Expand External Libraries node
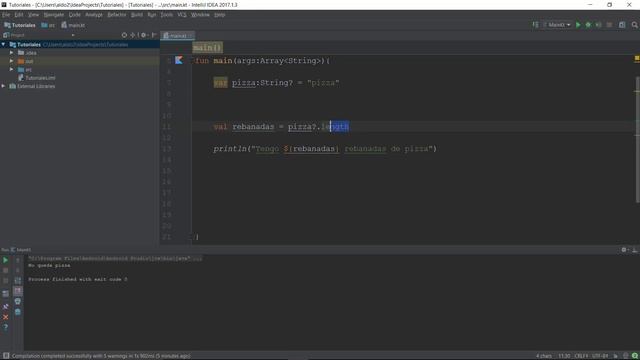This screenshot has height=360, width=640. pyautogui.click(x=4, y=86)
